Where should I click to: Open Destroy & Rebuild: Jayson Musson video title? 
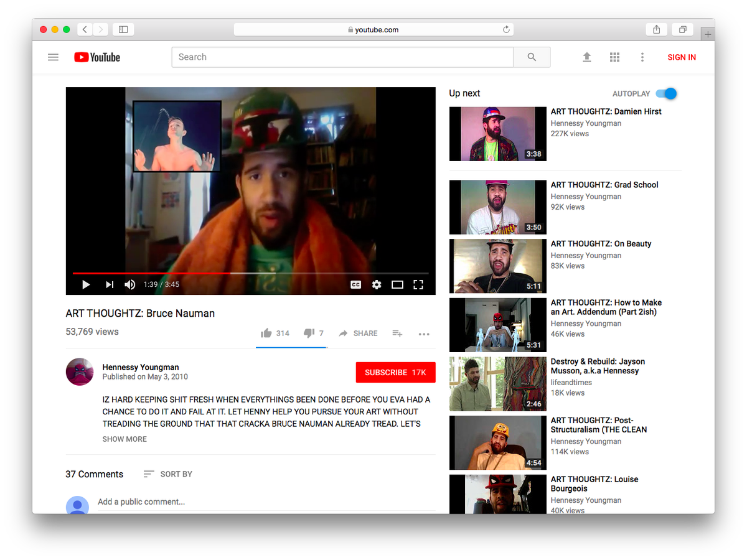tap(598, 366)
